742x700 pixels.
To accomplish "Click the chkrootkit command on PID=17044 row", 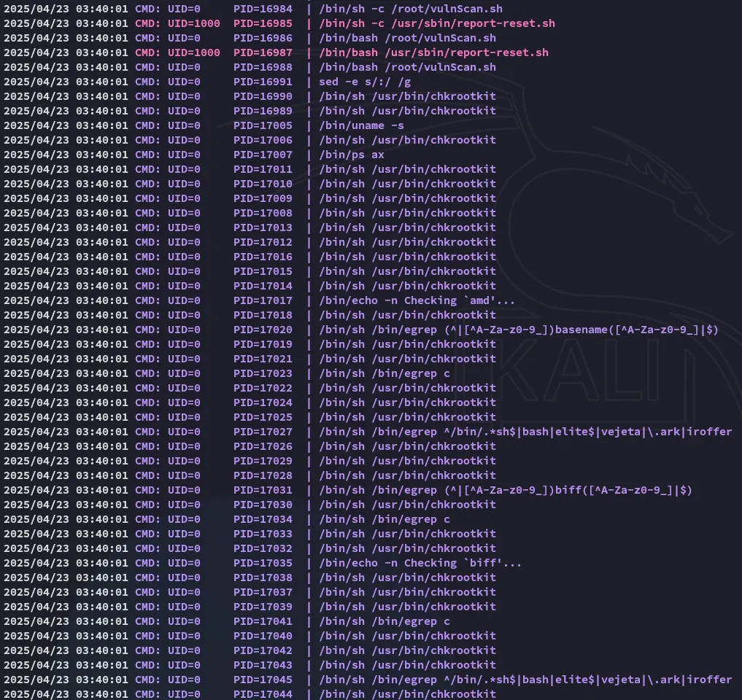I will [407, 694].
